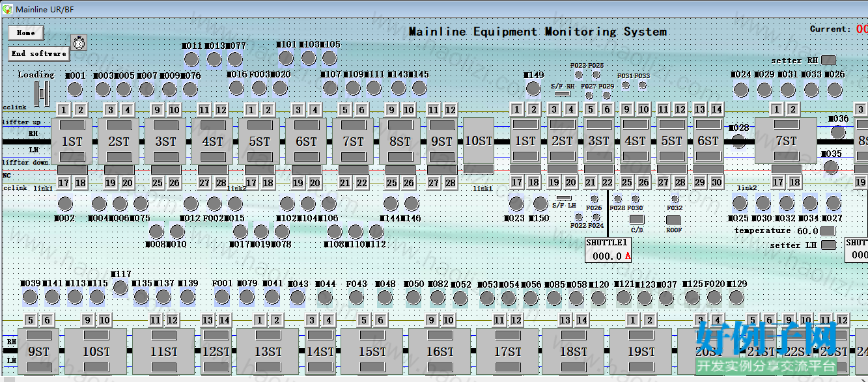Screen dimensions: 868x382
Task: Click the 145 indicator lamp
Action: (x=419, y=88)
